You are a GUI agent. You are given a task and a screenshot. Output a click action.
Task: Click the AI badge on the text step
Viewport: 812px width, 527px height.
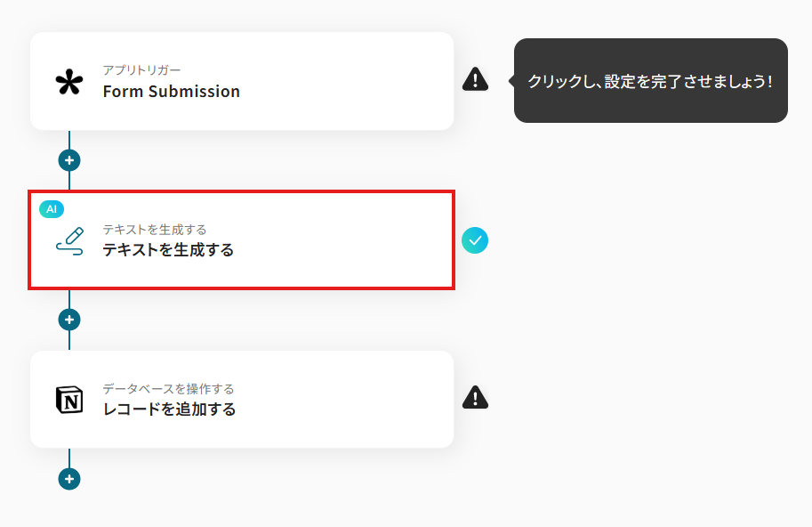point(52,209)
